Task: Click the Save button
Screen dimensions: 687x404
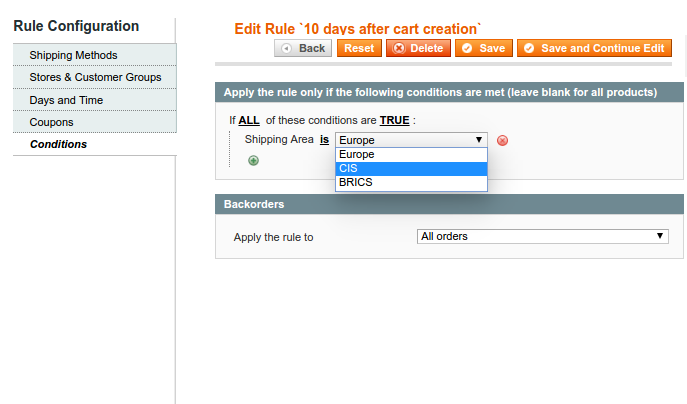Action: click(483, 48)
